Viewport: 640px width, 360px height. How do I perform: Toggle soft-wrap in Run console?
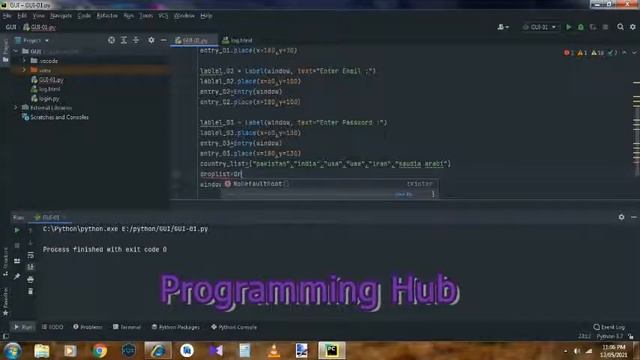(30, 255)
